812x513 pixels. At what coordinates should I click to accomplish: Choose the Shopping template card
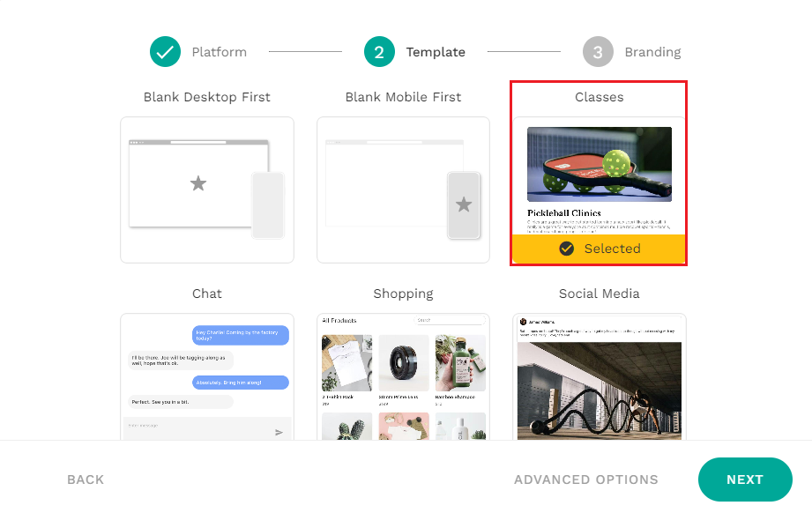click(404, 377)
